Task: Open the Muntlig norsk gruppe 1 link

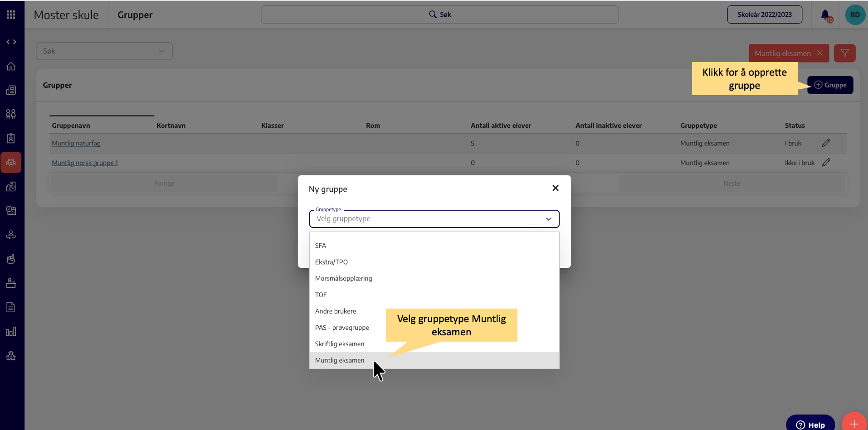Action: pyautogui.click(x=85, y=163)
